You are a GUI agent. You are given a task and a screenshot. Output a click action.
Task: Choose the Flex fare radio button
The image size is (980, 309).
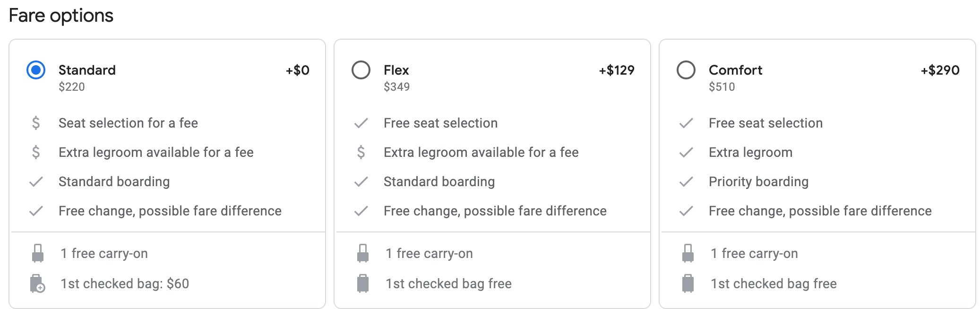click(x=361, y=70)
